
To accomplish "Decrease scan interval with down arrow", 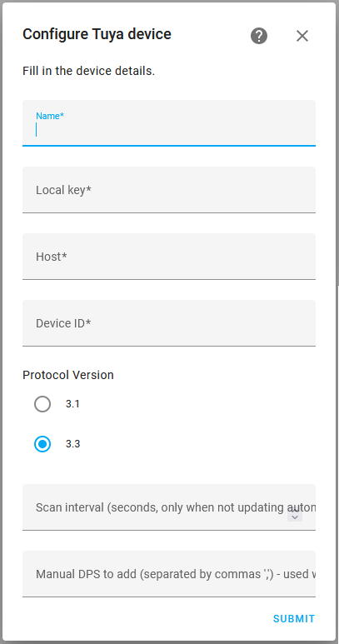I will pyautogui.click(x=295, y=517).
